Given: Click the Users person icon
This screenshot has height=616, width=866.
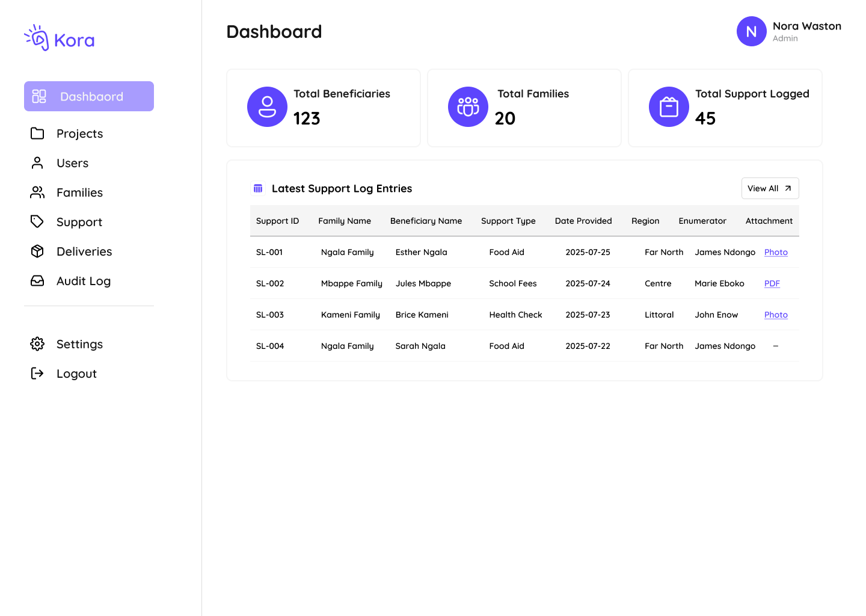Looking at the screenshot, I should (x=37, y=163).
